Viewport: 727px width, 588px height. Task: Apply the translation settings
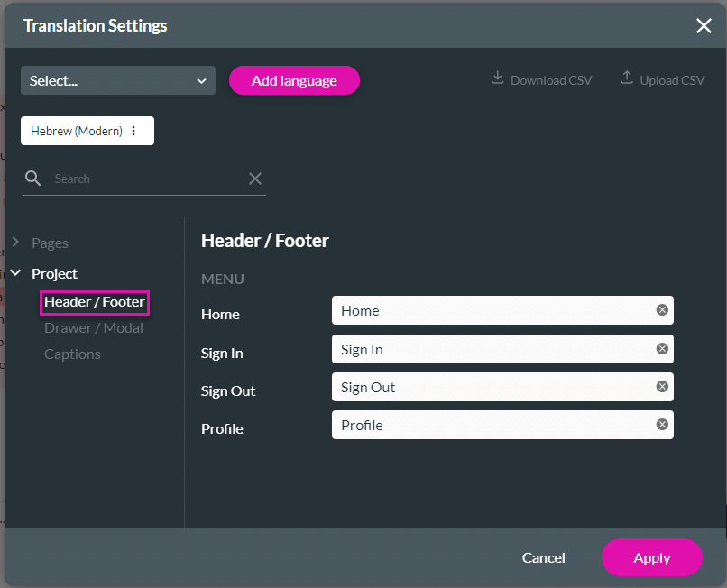click(x=651, y=557)
